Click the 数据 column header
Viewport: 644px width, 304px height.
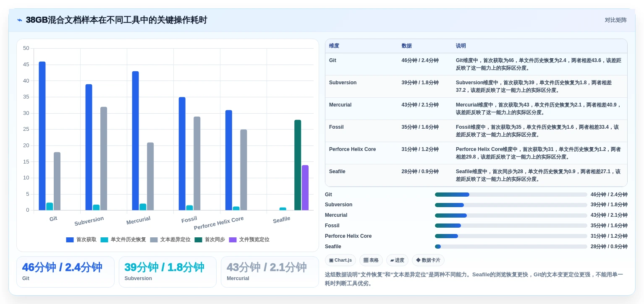(407, 46)
